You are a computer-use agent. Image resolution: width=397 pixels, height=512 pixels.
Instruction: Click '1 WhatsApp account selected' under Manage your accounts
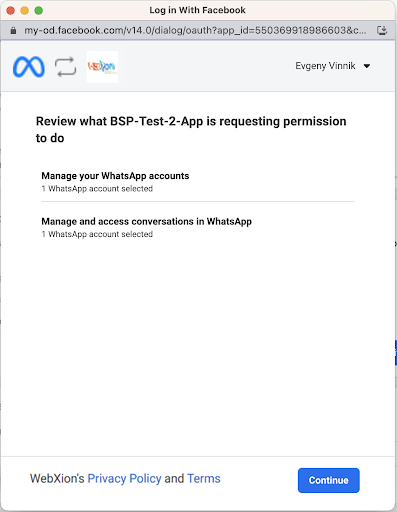click(97, 189)
